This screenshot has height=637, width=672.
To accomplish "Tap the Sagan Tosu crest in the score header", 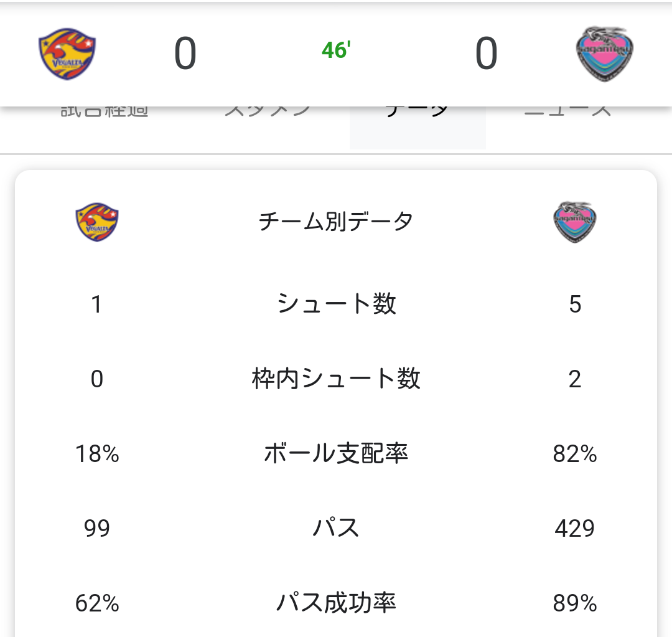I will [x=604, y=54].
